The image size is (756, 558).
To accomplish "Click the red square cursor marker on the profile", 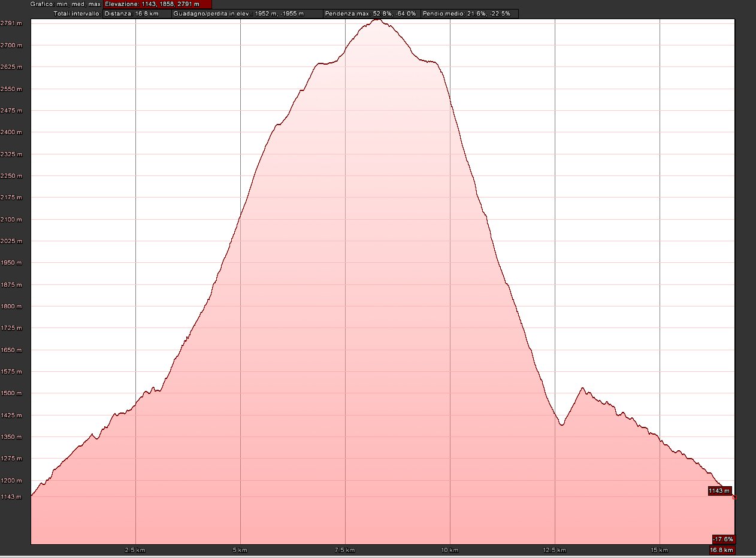I will pos(734,497).
